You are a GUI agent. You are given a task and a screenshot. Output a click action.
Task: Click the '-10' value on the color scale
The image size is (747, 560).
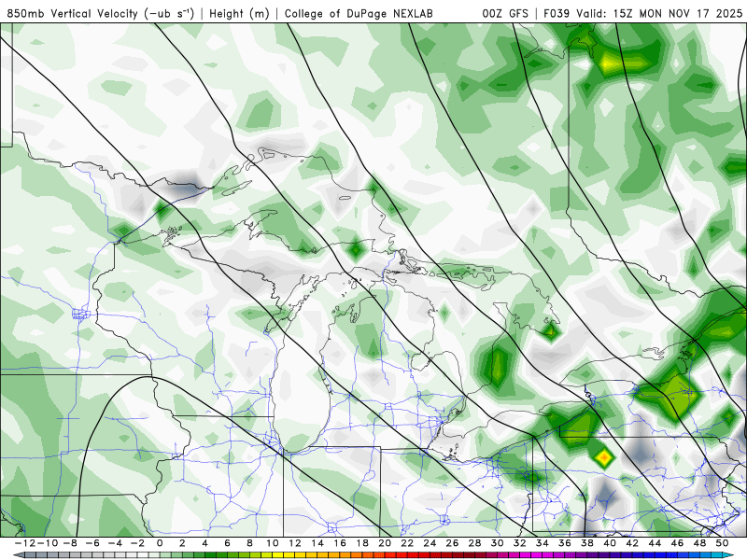click(46, 543)
